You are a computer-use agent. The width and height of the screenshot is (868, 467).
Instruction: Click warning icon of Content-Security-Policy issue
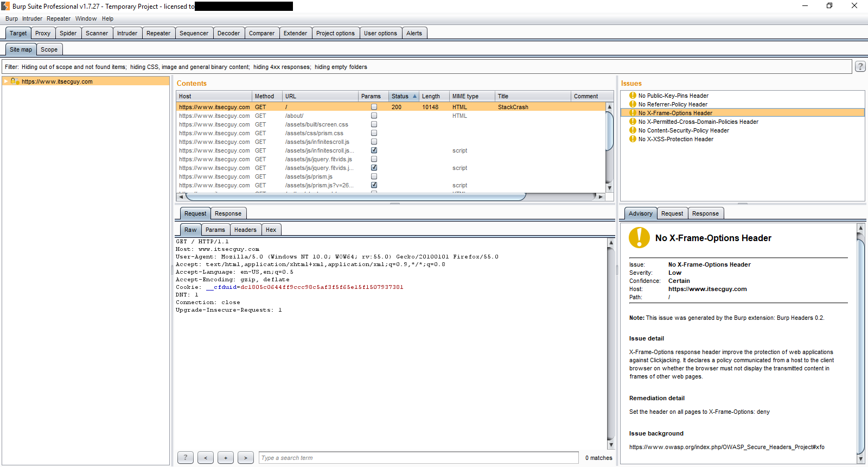point(633,130)
